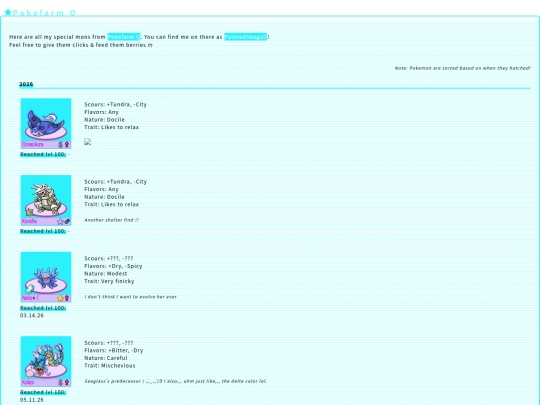
Task: Click the star icon beside Pokefarm Q heading
Action: point(8,12)
